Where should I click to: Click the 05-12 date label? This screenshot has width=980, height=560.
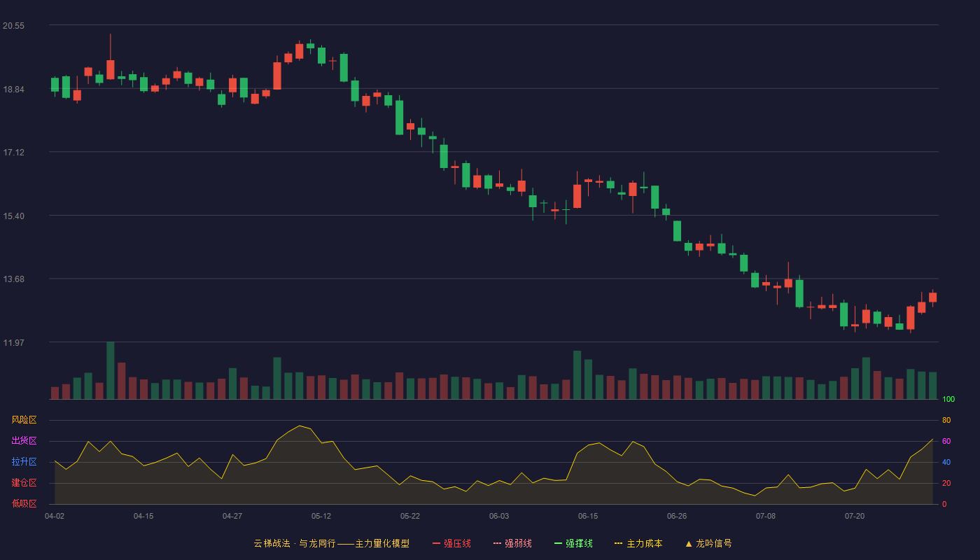[x=321, y=516]
